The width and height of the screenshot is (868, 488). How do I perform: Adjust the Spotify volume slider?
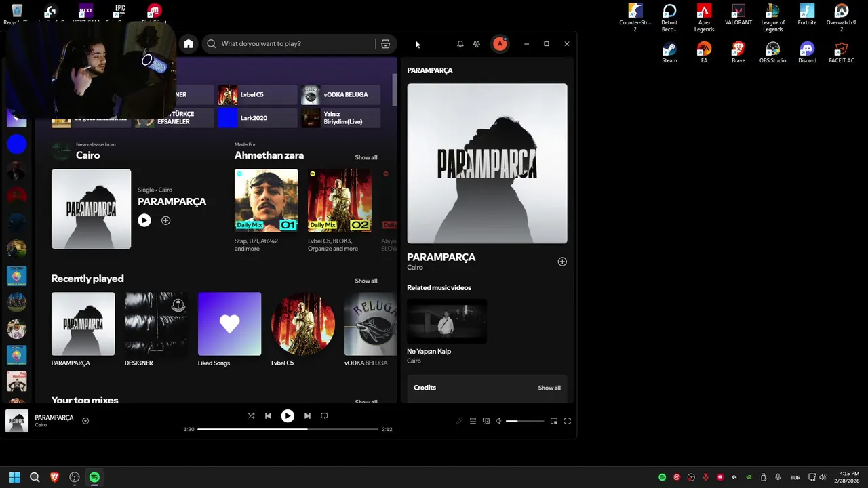pyautogui.click(x=525, y=421)
